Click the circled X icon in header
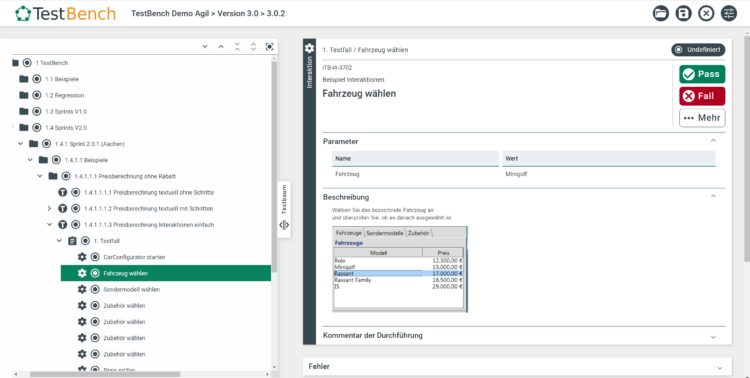750x378 pixels. coord(706,13)
